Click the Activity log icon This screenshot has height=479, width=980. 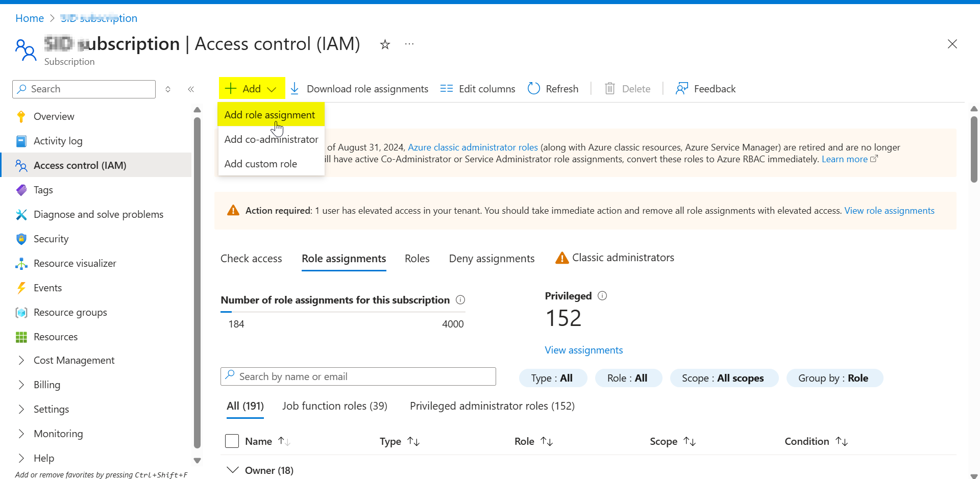click(x=21, y=141)
